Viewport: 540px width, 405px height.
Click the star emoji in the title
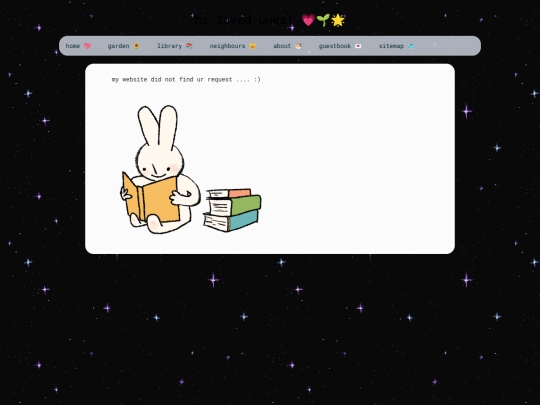coord(338,20)
